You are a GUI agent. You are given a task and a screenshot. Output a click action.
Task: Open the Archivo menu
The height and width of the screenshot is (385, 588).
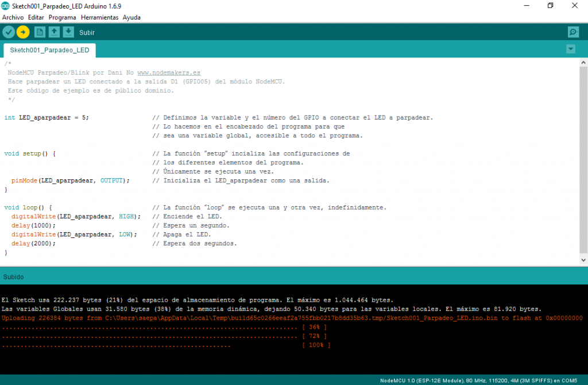coord(13,17)
